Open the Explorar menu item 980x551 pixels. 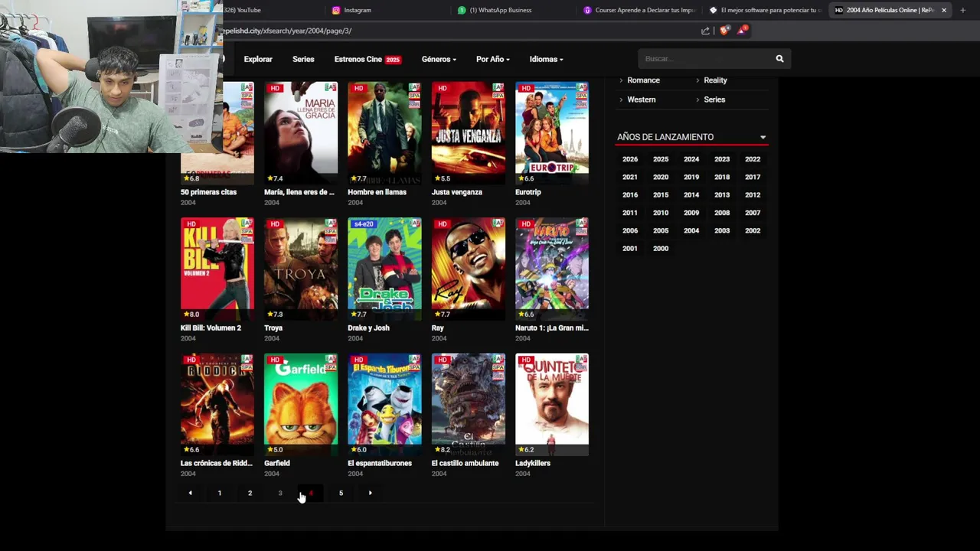tap(258, 59)
